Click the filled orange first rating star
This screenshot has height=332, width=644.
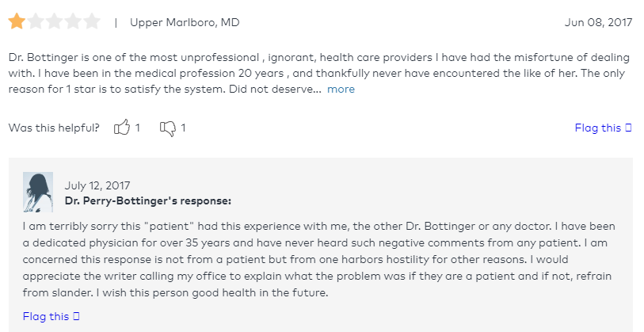(x=17, y=21)
